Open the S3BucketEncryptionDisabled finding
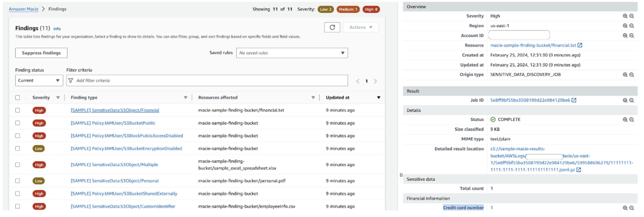Screen dimensions: 644x217 [x=126, y=148]
